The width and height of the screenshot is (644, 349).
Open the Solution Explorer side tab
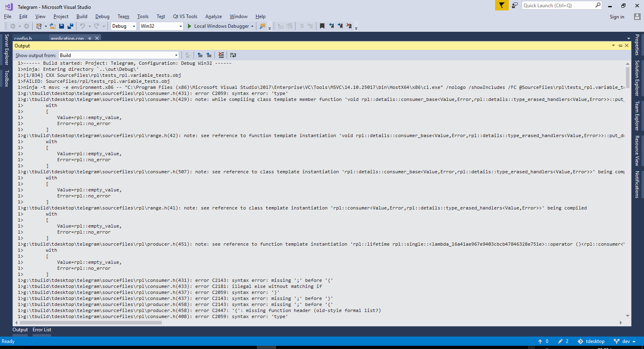[x=637, y=78]
